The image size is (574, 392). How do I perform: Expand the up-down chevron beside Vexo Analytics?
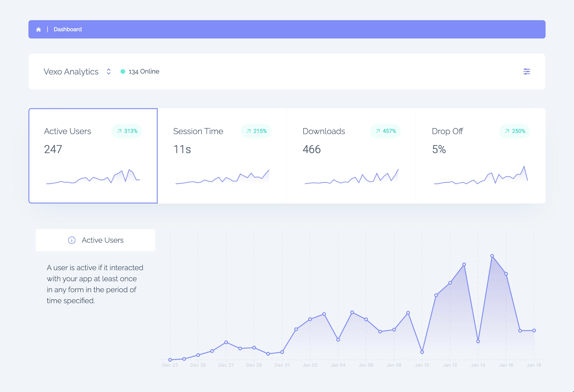[108, 71]
